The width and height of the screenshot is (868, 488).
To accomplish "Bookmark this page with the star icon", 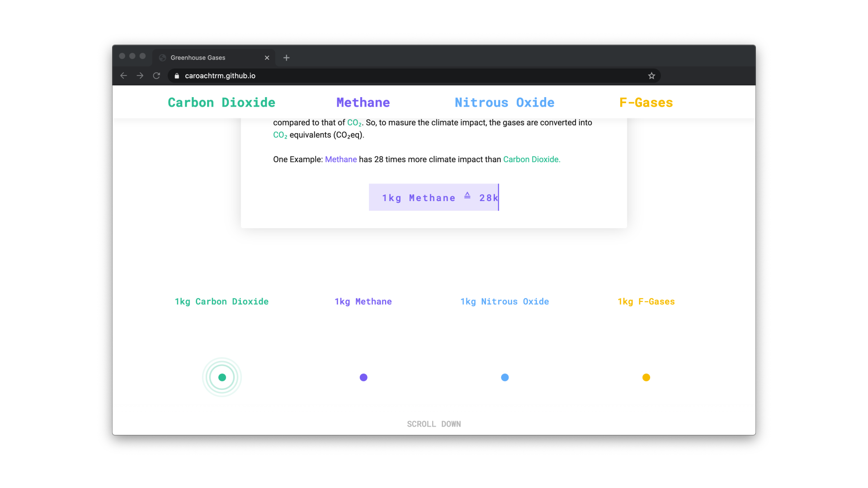I will tap(651, 76).
